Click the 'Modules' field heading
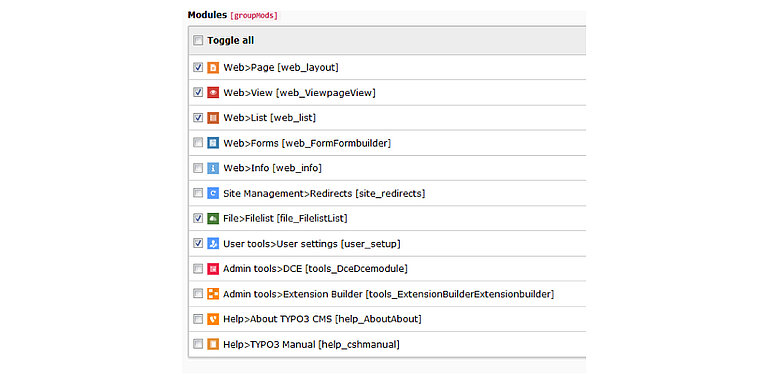Viewport: 768px width, 384px height. point(207,15)
